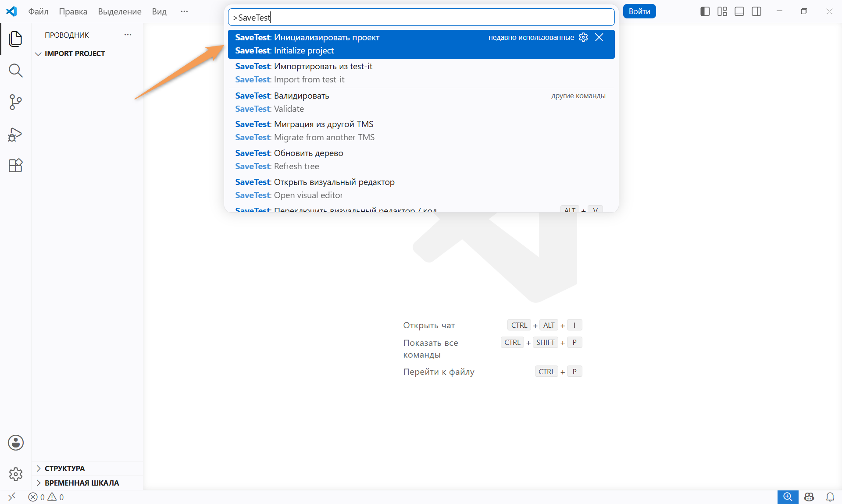This screenshot has width=842, height=504.
Task: Click the Войти sign-in button
Action: (639, 11)
